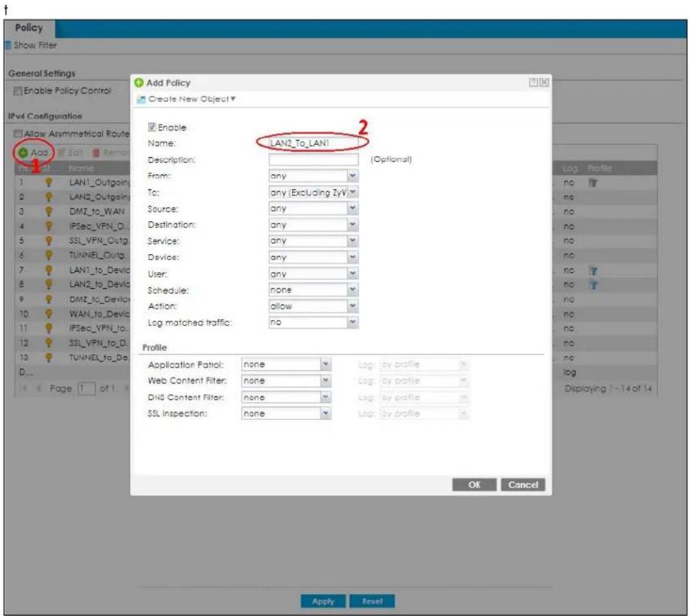Click the Name column header in policy table
This screenshot has width=689, height=616.
81,168
